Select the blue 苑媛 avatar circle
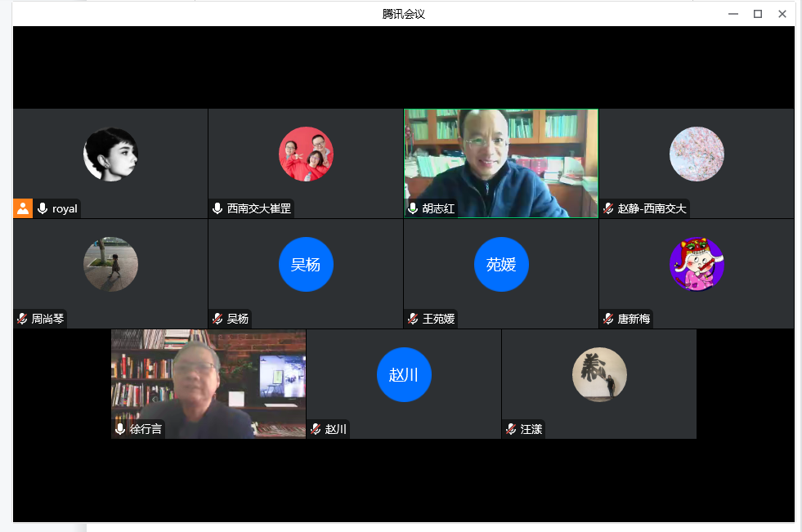Image resolution: width=802 pixels, height=532 pixels. [x=501, y=264]
